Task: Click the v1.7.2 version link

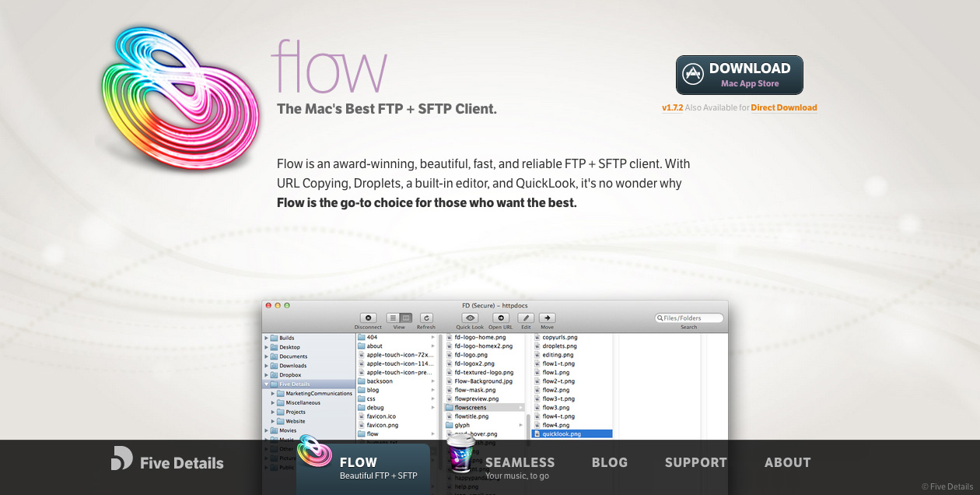Action: pyautogui.click(x=672, y=108)
